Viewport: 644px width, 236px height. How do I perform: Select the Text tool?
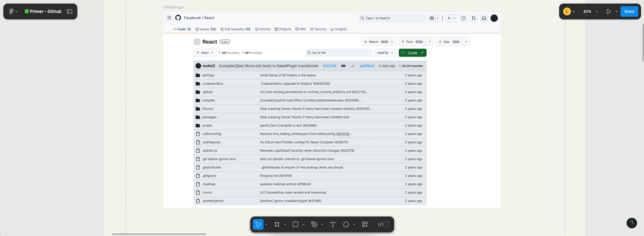(333, 224)
